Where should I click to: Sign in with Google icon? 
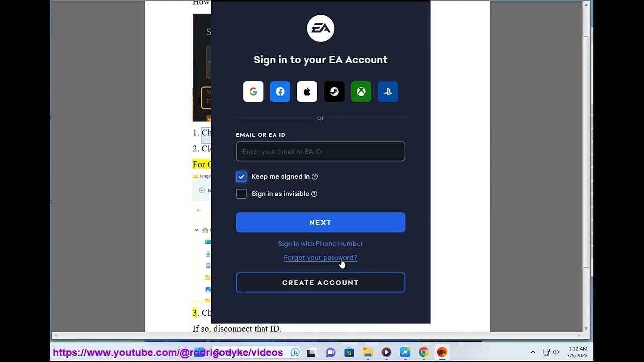(x=253, y=92)
